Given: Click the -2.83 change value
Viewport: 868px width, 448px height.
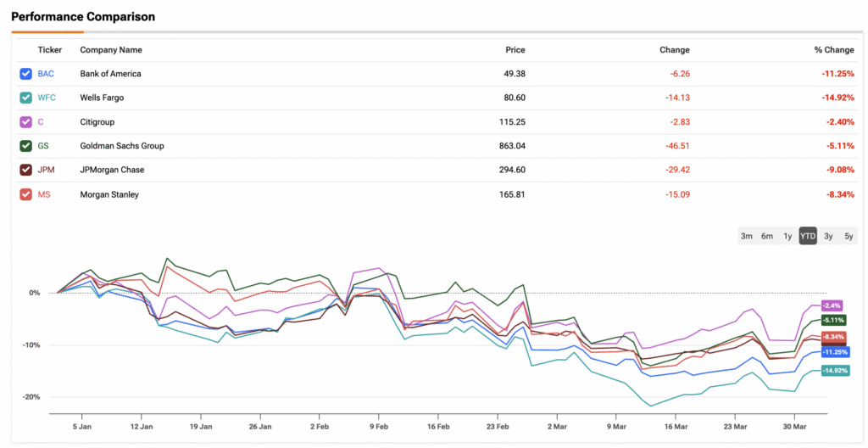Looking at the screenshot, I should tap(679, 122).
